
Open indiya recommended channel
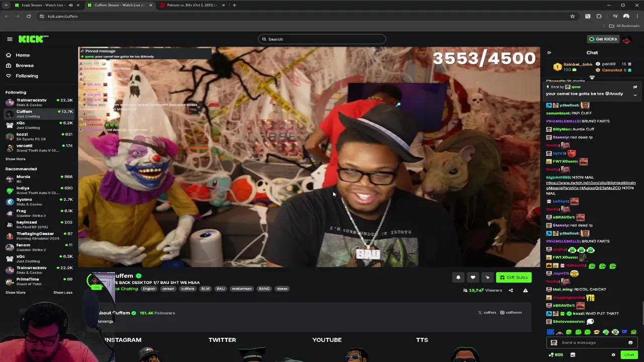39,190
